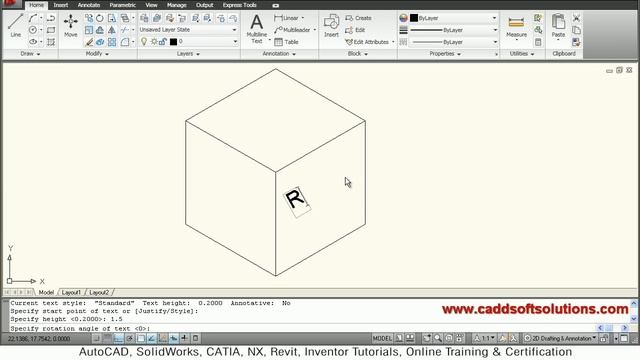Click the Edit Attributes button
The height and width of the screenshot is (360, 640).
pyautogui.click(x=367, y=42)
